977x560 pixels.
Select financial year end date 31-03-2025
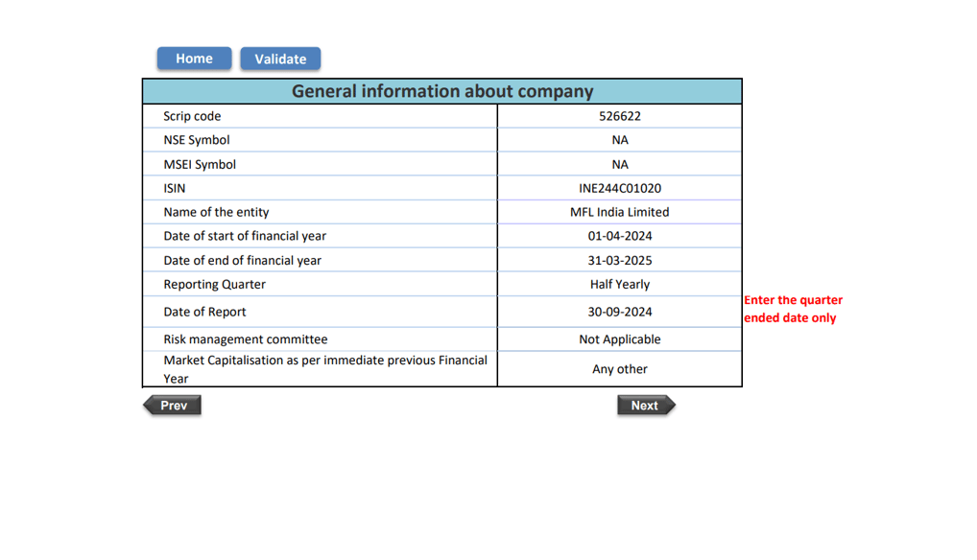pyautogui.click(x=619, y=260)
